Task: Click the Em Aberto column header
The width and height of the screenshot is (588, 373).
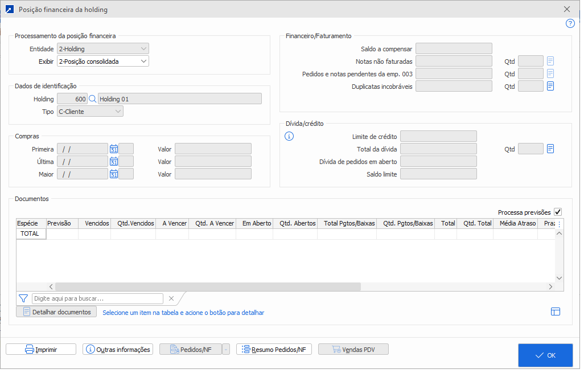Action: click(x=254, y=224)
